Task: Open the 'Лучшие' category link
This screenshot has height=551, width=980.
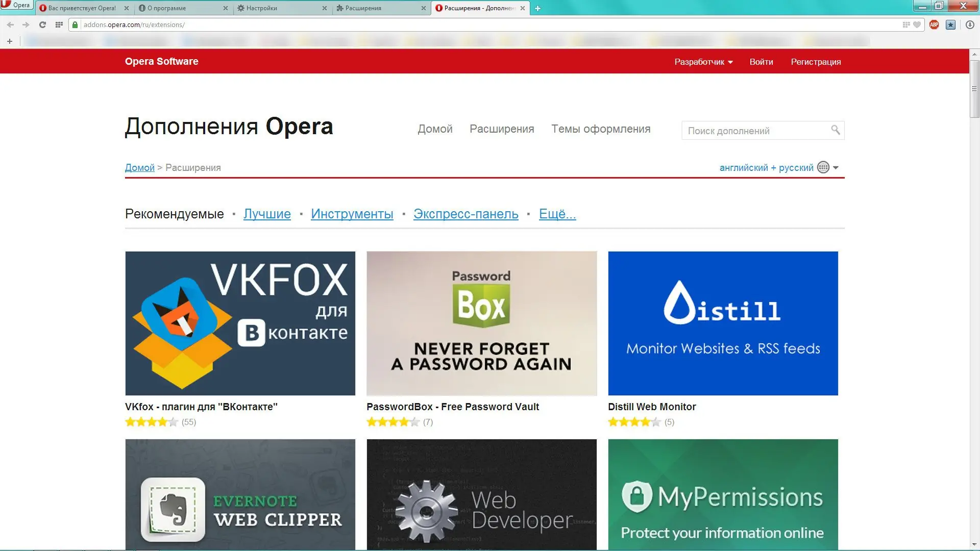Action: [x=267, y=214]
